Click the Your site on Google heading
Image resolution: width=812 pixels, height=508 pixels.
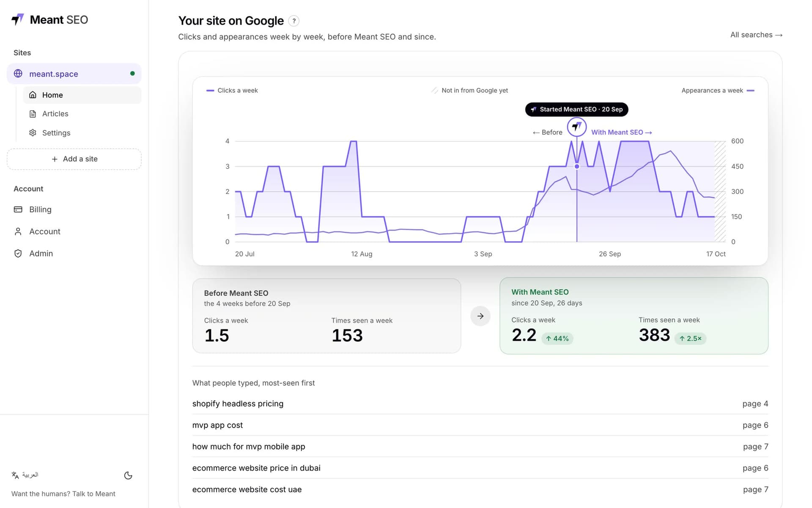tap(231, 21)
